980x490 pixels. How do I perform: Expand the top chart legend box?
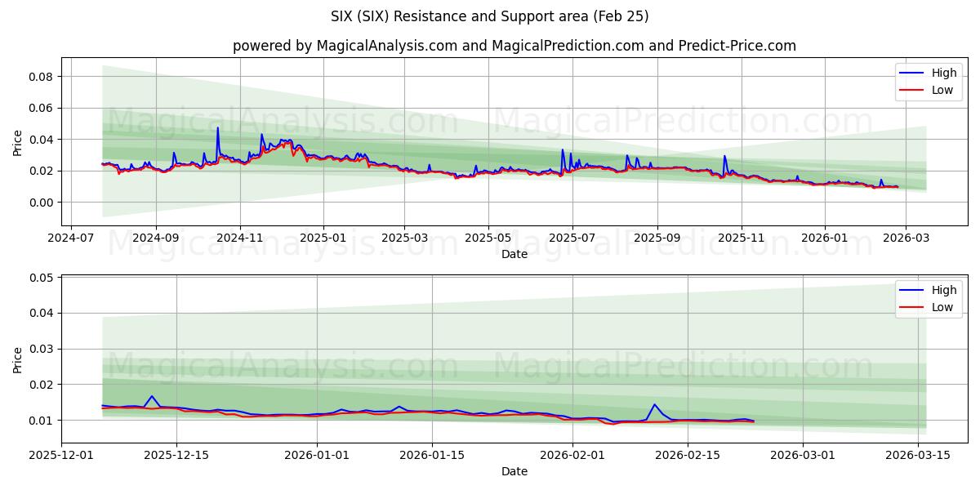pos(927,81)
